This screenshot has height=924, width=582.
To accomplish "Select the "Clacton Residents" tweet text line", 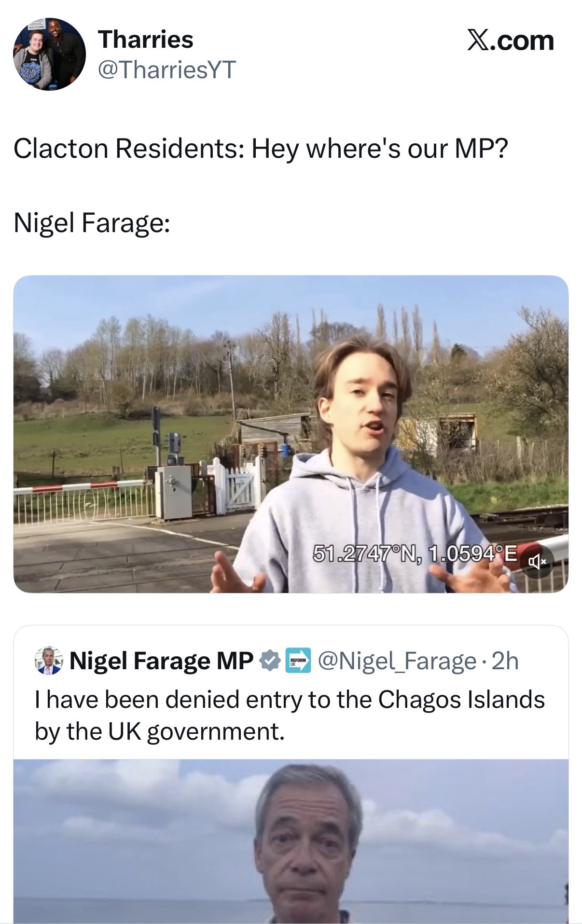I will pos(261,148).
